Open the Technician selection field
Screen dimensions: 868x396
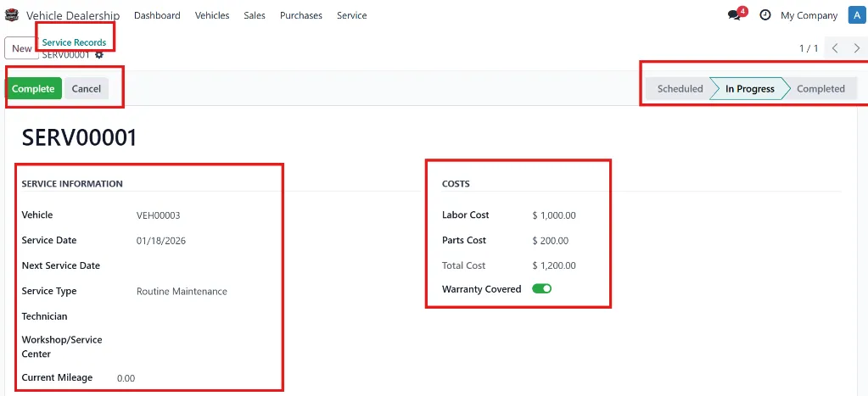pyautogui.click(x=204, y=316)
